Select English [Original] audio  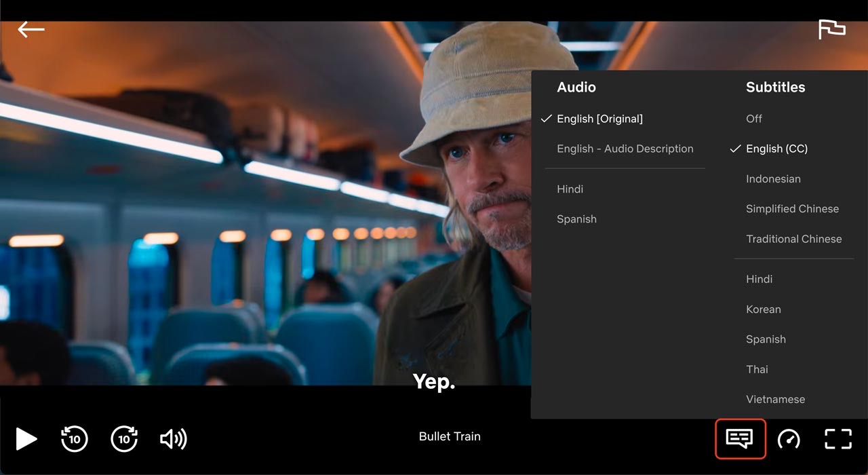(x=599, y=119)
